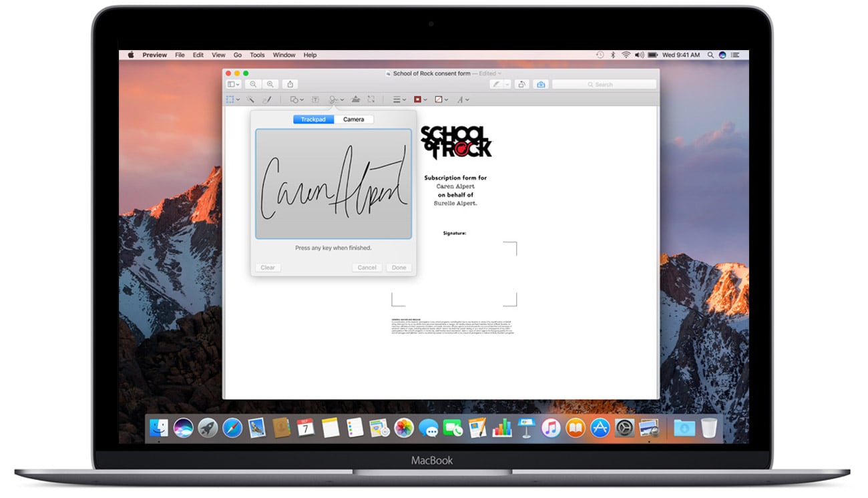Click the Wi-Fi menu bar icon

[626, 55]
